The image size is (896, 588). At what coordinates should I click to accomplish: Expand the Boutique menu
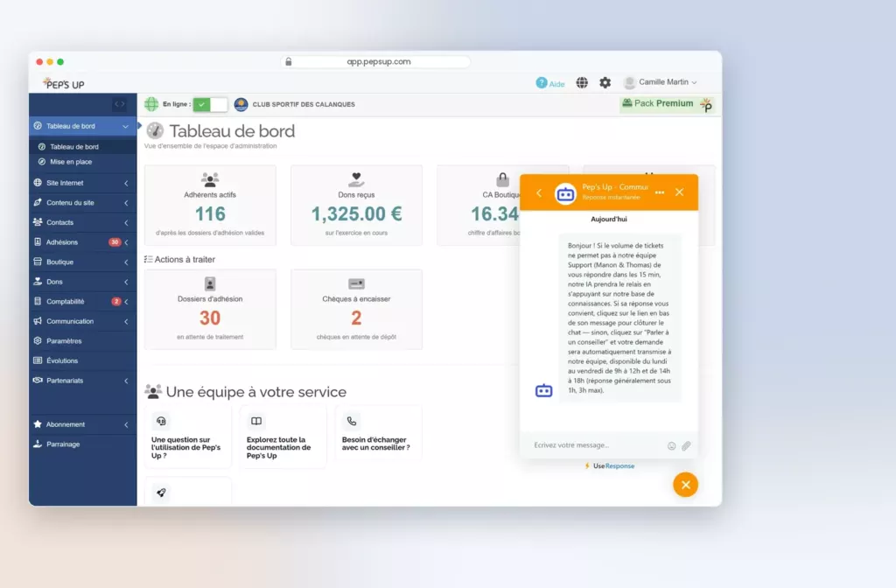click(82, 262)
